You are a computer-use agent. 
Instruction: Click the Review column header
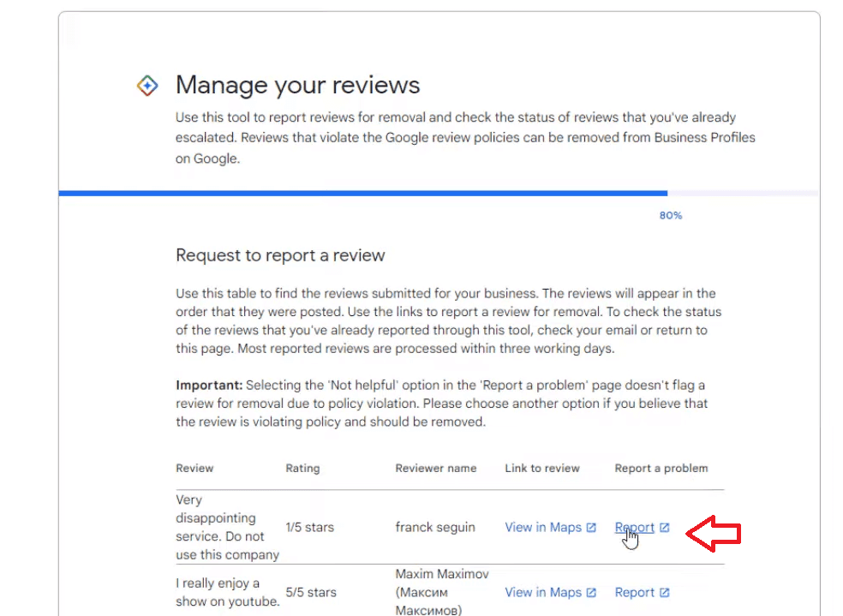194,468
